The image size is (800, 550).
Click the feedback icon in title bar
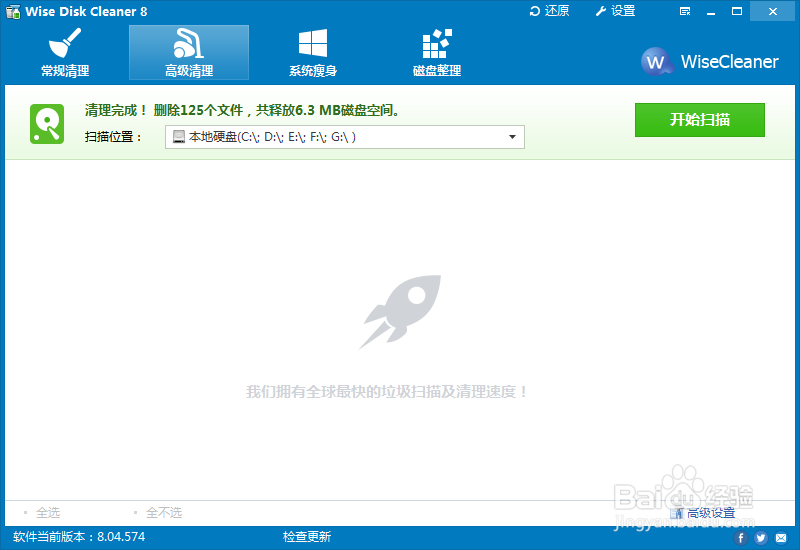pos(685,11)
